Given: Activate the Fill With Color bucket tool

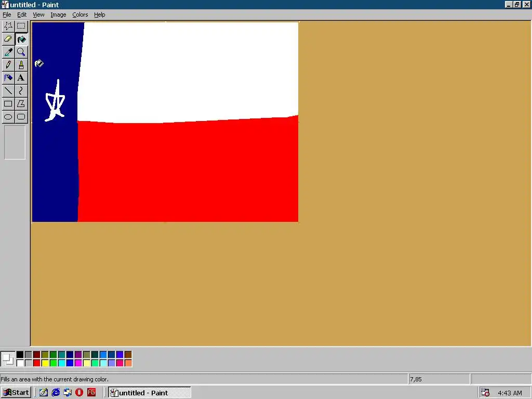Looking at the screenshot, I should click(21, 39).
